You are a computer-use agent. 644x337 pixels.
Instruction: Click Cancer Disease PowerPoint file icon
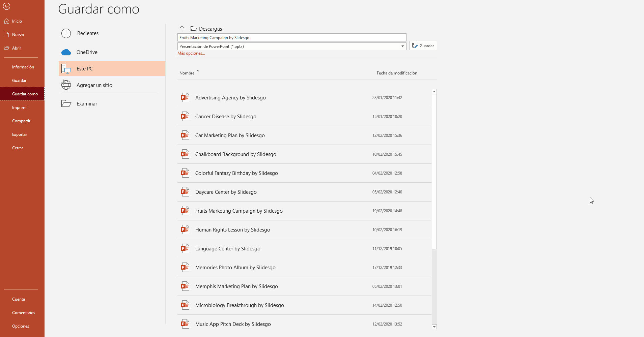tap(185, 117)
